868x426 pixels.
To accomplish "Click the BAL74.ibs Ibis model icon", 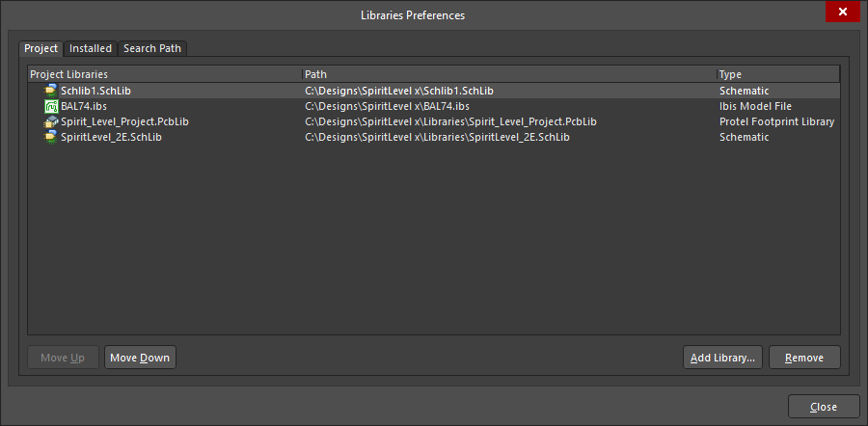I will pos(51,106).
